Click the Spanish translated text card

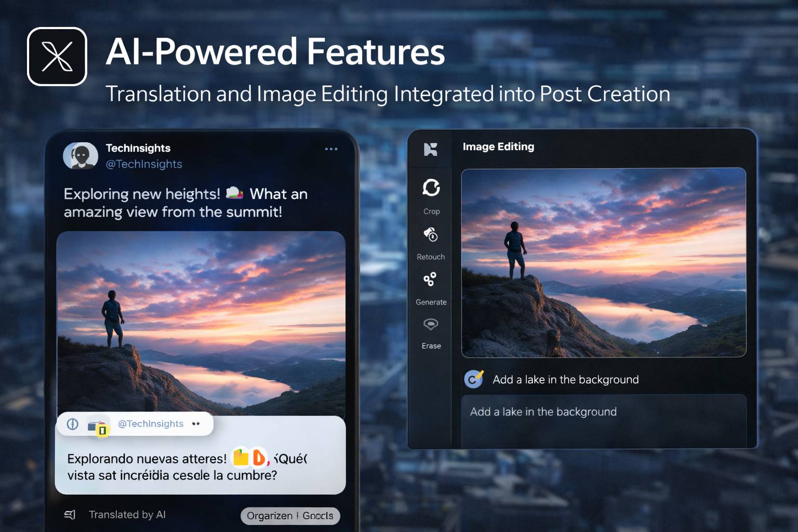click(x=200, y=467)
